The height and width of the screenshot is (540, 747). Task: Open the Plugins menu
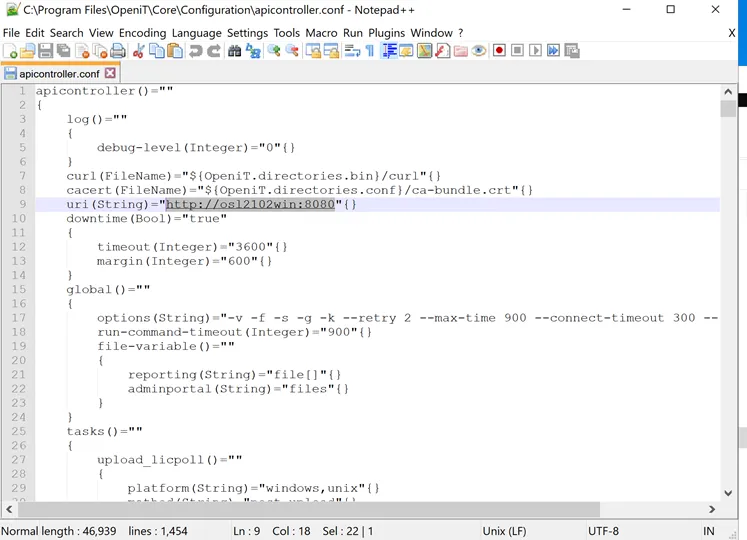(387, 33)
